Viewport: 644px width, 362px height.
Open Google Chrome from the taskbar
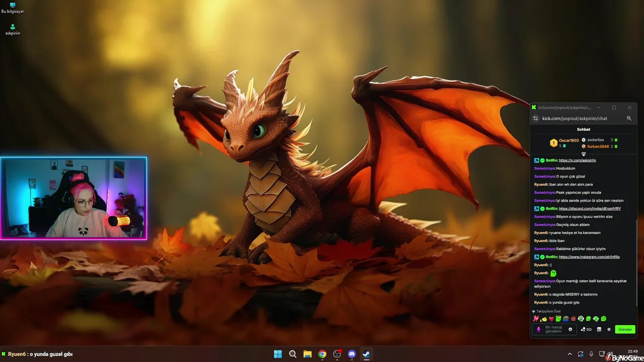(x=322, y=354)
